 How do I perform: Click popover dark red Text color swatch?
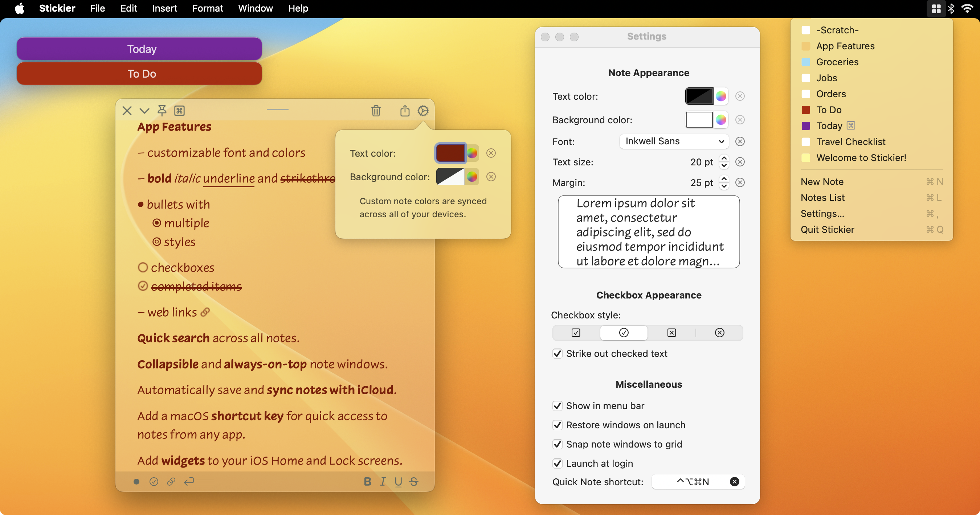point(450,153)
